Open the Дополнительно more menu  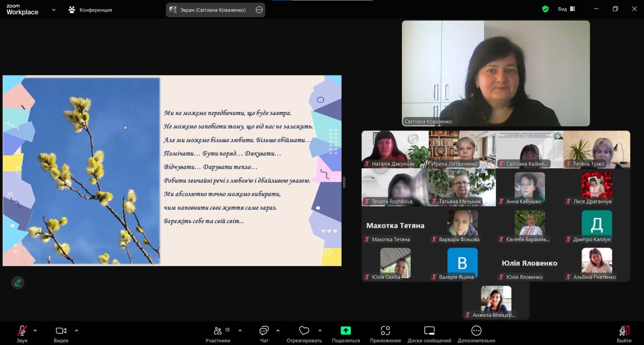point(476,334)
